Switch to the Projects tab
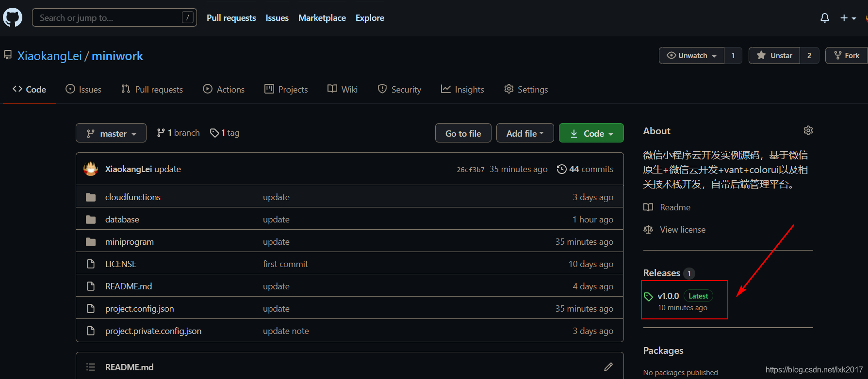The height and width of the screenshot is (379, 868). tap(286, 90)
